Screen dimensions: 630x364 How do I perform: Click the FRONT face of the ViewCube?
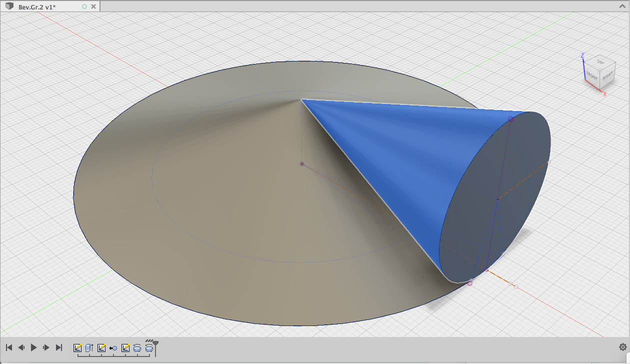tap(591, 76)
